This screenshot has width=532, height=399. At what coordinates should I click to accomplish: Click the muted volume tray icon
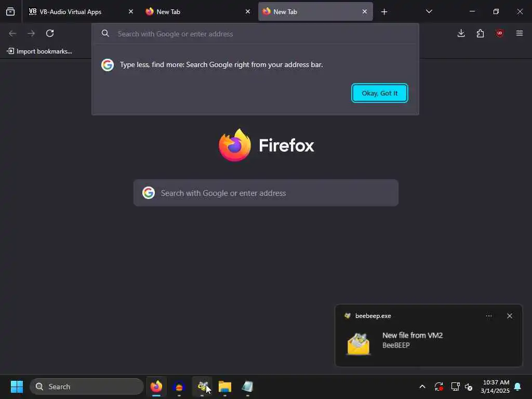tap(469, 387)
